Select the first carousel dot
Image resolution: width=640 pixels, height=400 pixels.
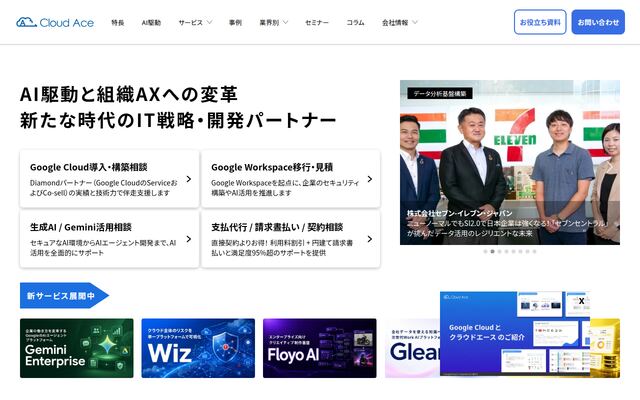click(485, 251)
